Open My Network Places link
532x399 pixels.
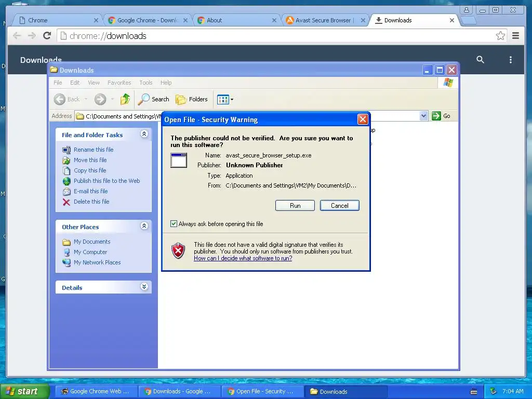(x=97, y=262)
